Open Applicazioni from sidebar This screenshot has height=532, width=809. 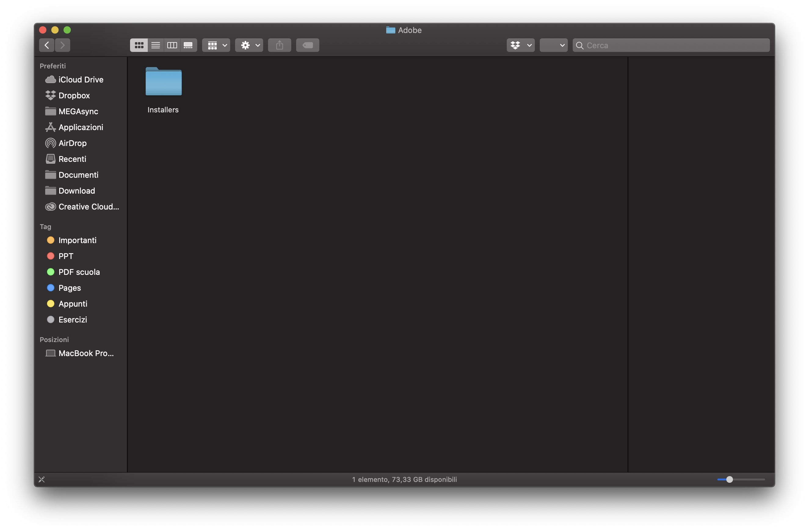point(81,127)
